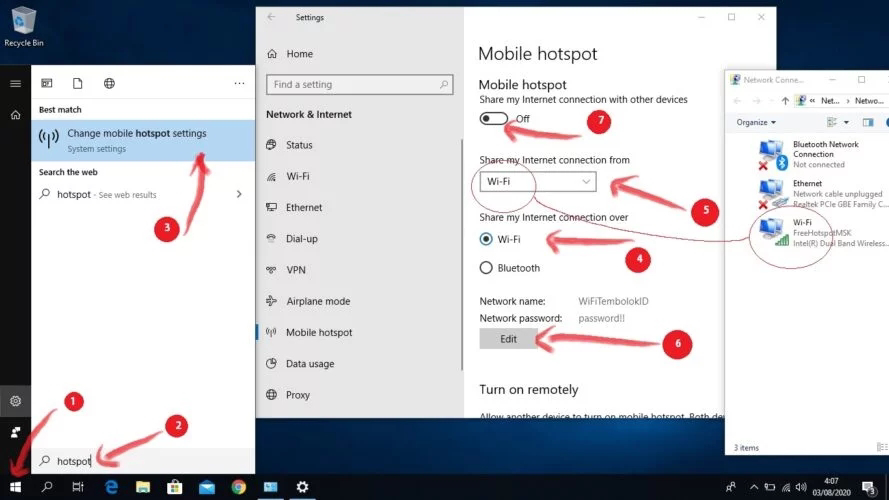Open the VPN settings page
Viewport: 889px width, 500px height.
[286, 270]
